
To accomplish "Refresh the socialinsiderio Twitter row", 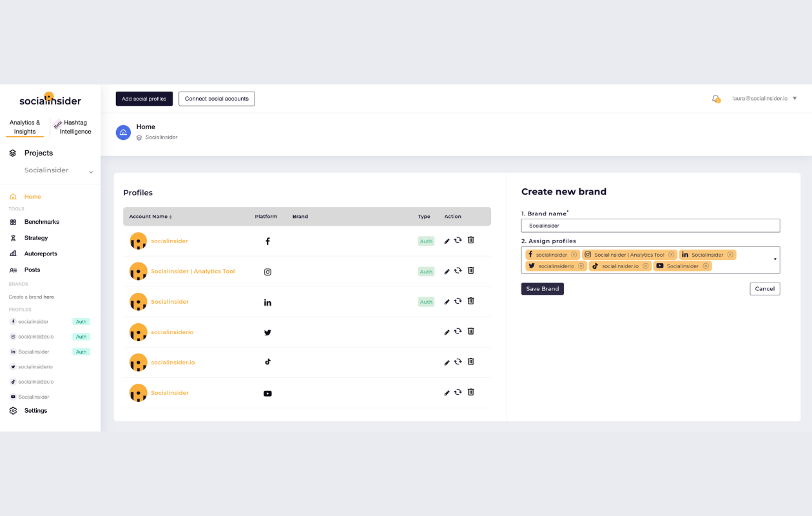I will 458,331.
